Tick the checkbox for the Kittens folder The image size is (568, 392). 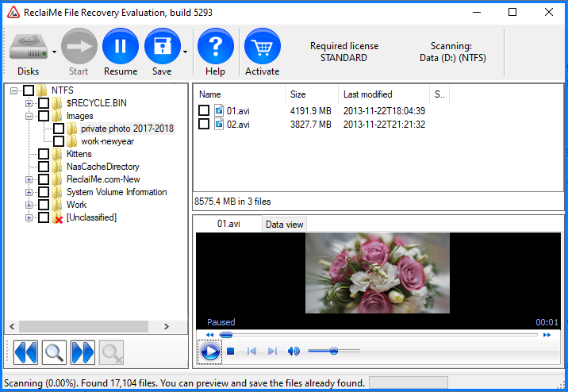[x=44, y=154]
